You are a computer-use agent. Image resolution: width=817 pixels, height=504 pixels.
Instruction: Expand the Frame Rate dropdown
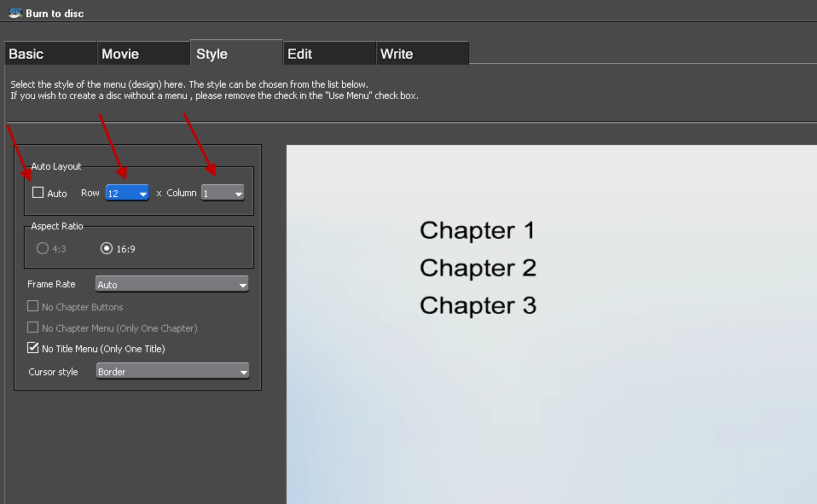pos(171,285)
